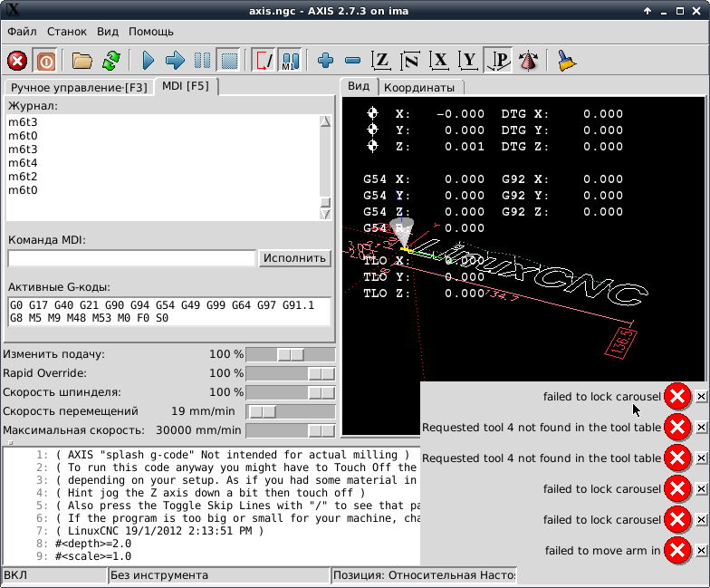The width and height of the screenshot is (710, 588).
Task: Dismiss the 'failed to move arm in' error
Action: tap(701, 550)
